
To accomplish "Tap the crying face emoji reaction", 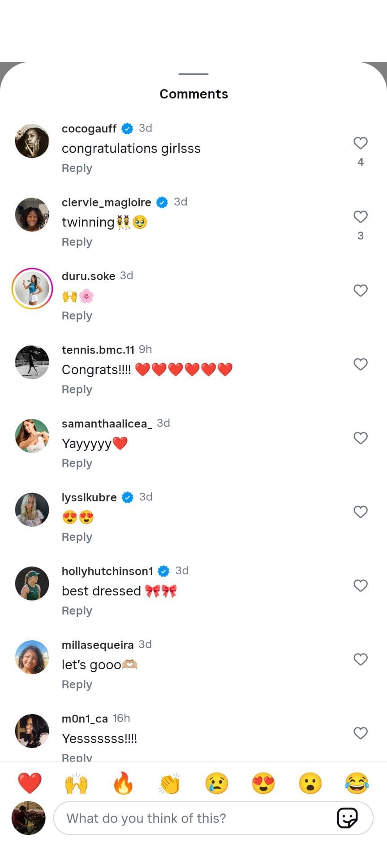I will pyautogui.click(x=216, y=783).
